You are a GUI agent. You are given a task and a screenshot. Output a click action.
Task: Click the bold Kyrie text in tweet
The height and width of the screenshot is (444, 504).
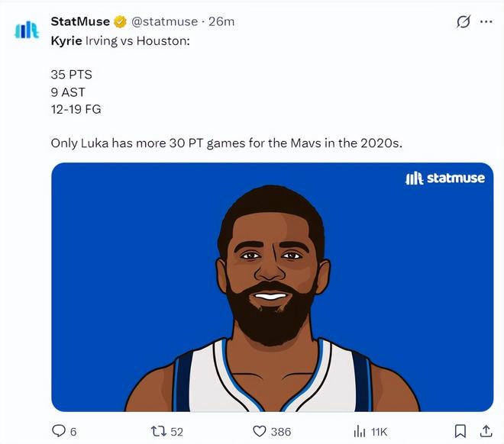click(x=66, y=41)
